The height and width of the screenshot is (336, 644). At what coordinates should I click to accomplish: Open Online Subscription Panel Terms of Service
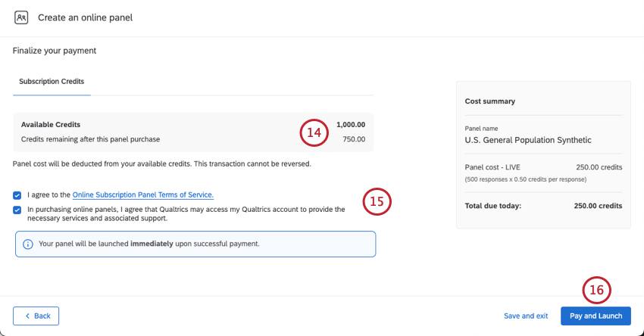click(143, 195)
